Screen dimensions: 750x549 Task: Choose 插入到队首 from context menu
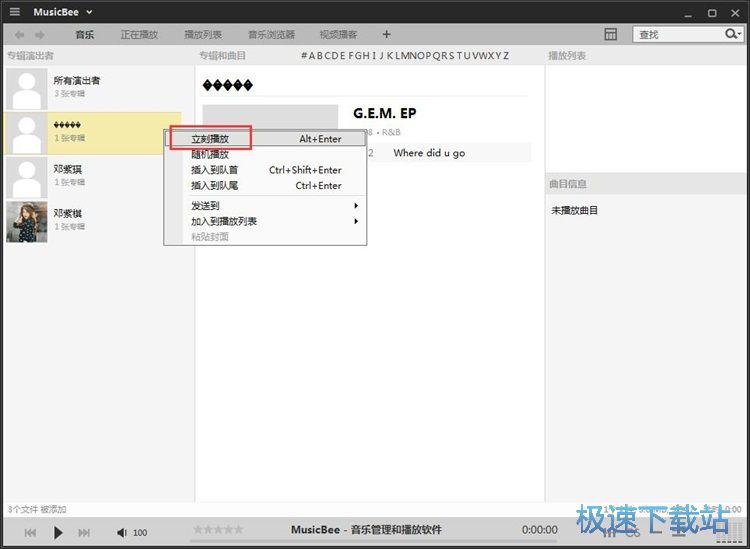click(x=265, y=170)
